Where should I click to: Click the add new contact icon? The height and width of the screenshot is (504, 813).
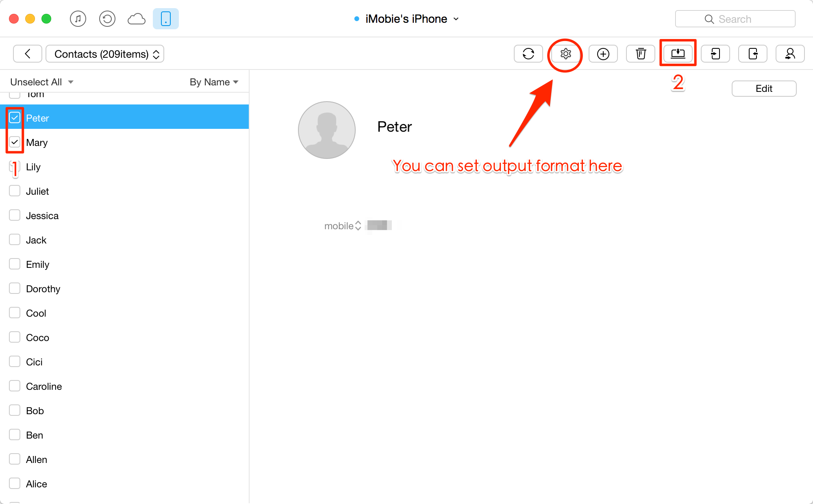coord(602,53)
